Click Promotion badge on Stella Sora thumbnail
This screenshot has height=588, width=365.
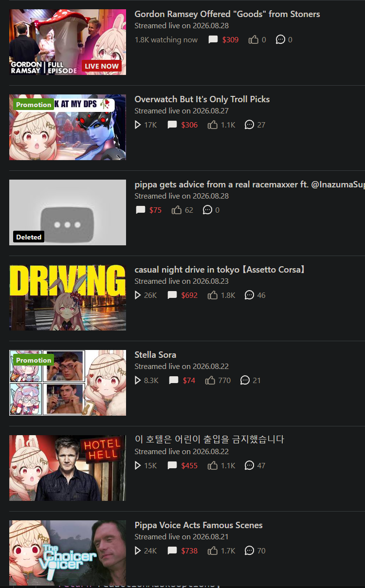(x=34, y=360)
